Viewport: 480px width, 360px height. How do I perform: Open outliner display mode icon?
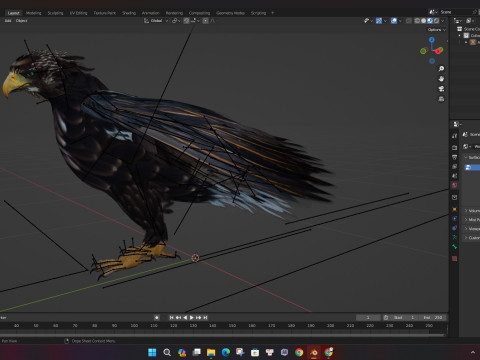coord(469,21)
